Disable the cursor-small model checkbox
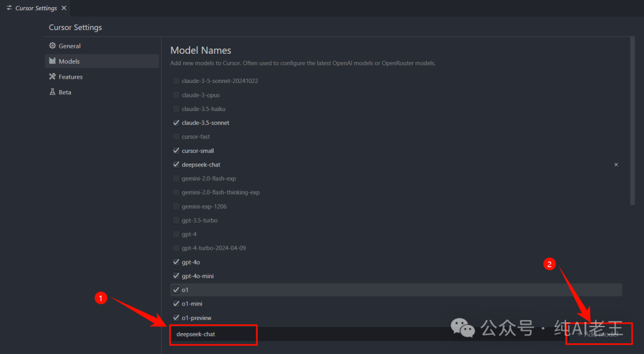Image resolution: width=644 pixels, height=354 pixels. click(x=176, y=151)
